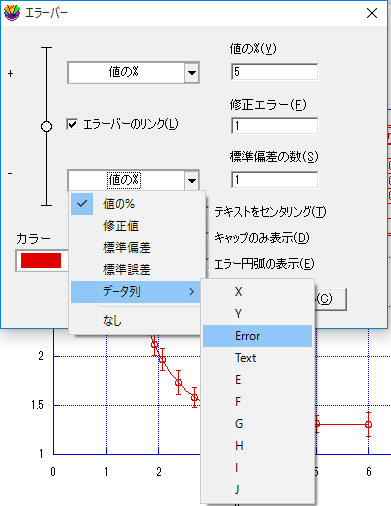Image resolution: width=391 pixels, height=506 pixels.
Task: Click the エラー円弧の表示(E) option
Action: 264,264
